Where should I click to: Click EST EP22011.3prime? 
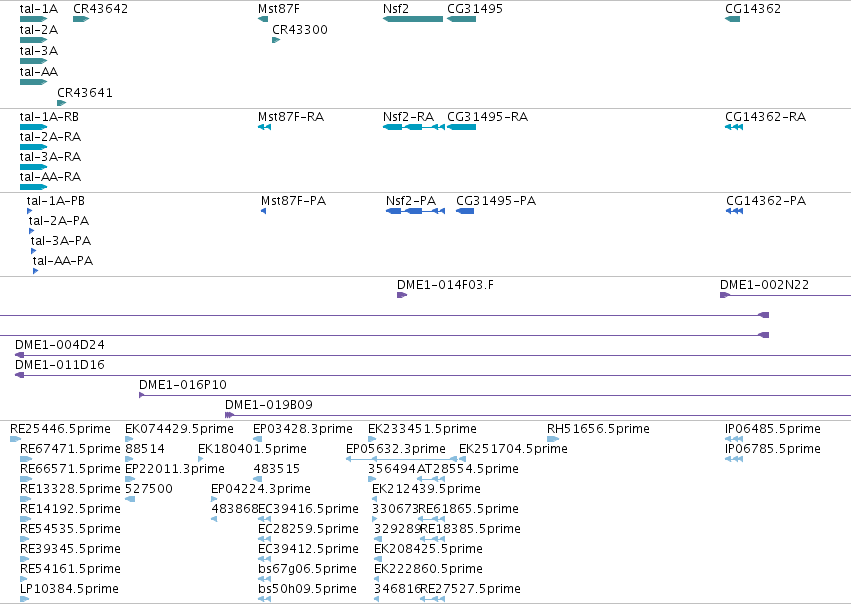(x=175, y=469)
